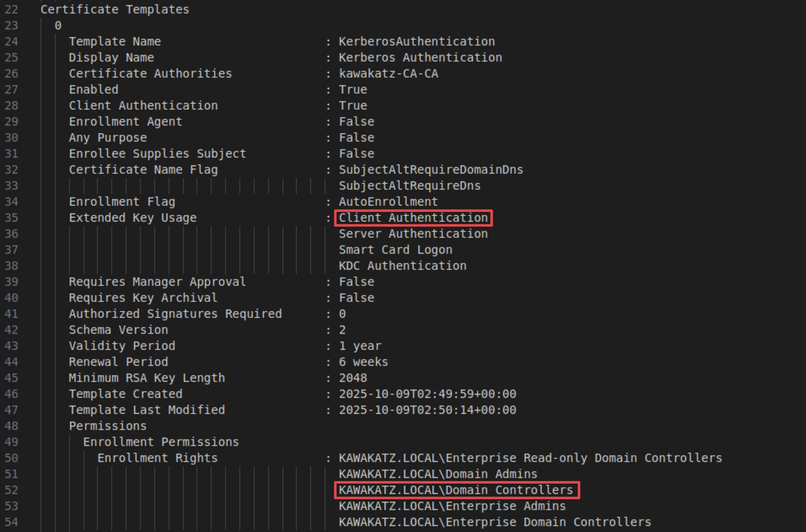
Task: Click the Enterprise Admins enrollment rights entry
Action: click(x=452, y=506)
